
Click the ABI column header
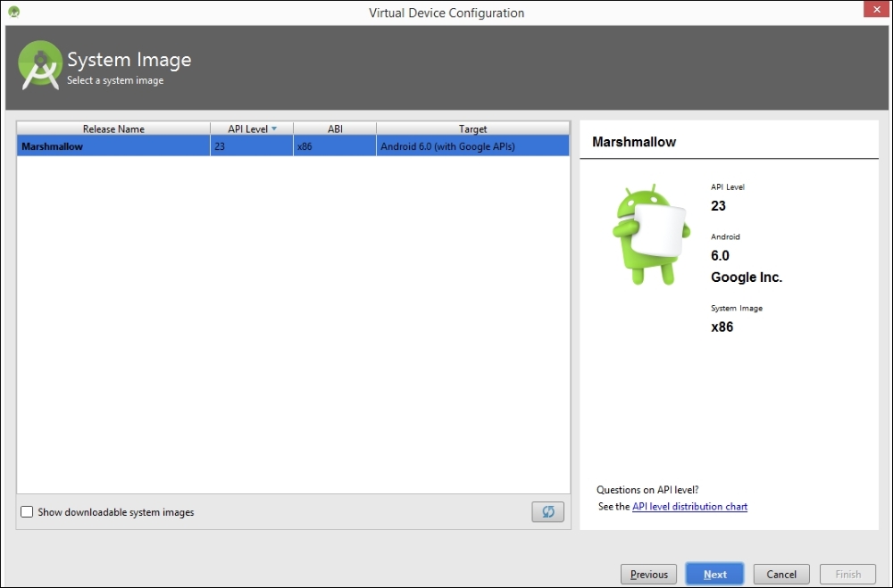coord(334,128)
